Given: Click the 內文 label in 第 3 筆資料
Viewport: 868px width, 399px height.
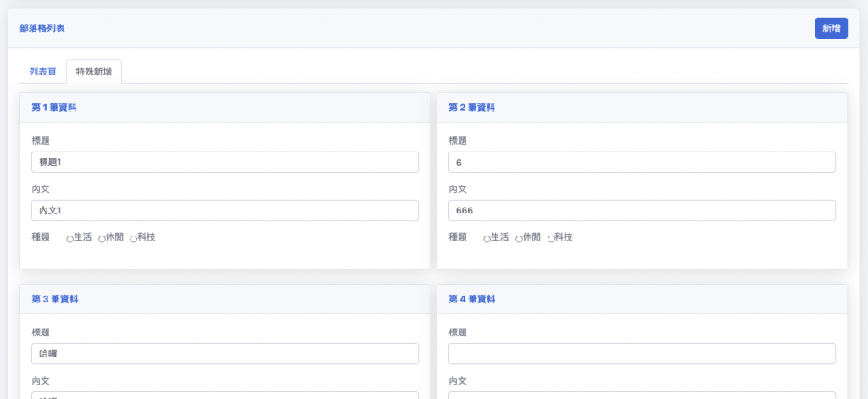Looking at the screenshot, I should [41, 380].
